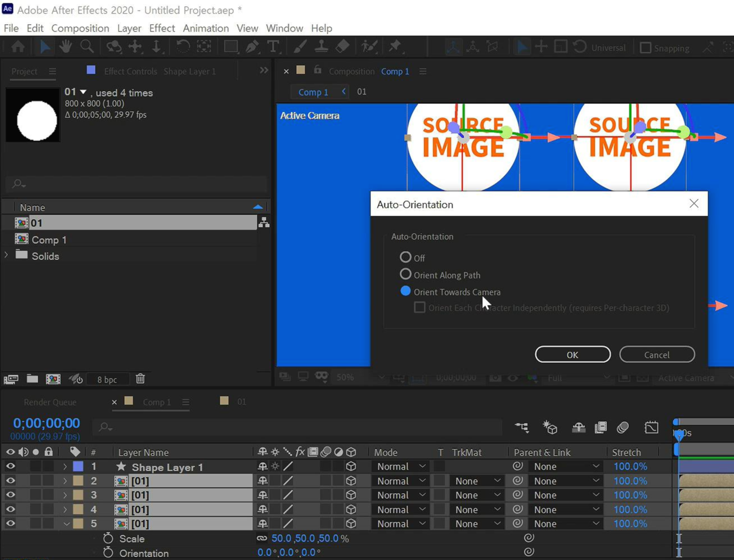This screenshot has height=560, width=734.
Task: Delete selected project item with trash icon
Action: point(141,379)
